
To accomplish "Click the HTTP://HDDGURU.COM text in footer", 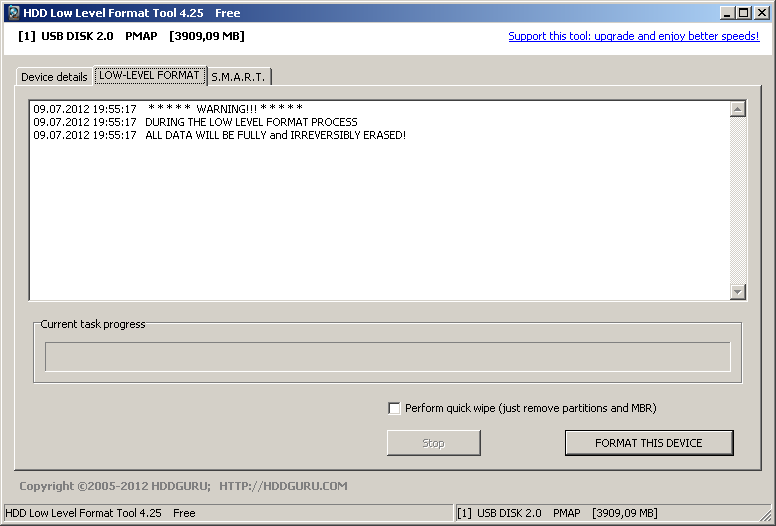I will 283,486.
